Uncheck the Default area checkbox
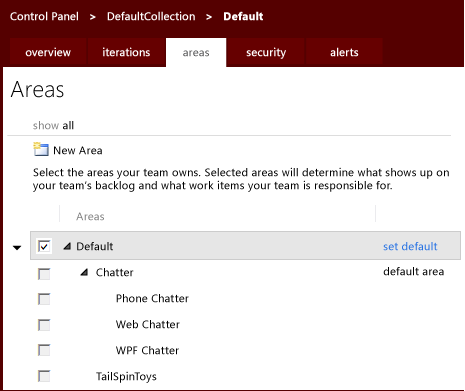The height and width of the screenshot is (391, 465). click(44, 247)
